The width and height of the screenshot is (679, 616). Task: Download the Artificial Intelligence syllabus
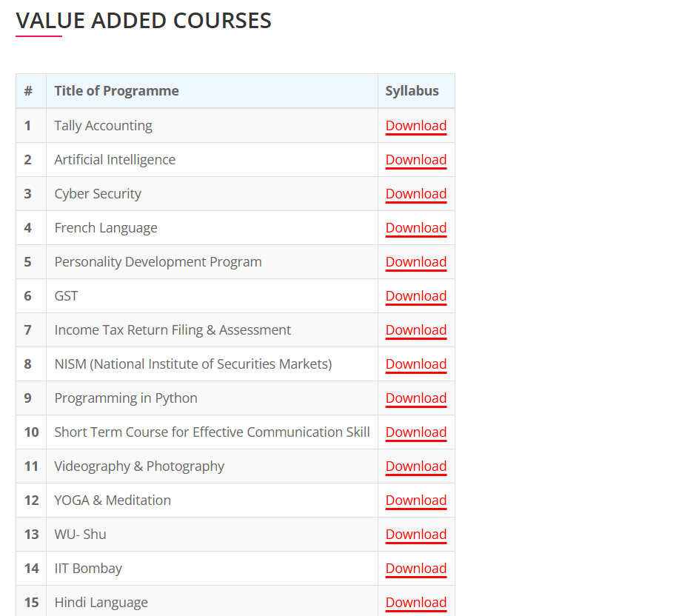point(415,160)
